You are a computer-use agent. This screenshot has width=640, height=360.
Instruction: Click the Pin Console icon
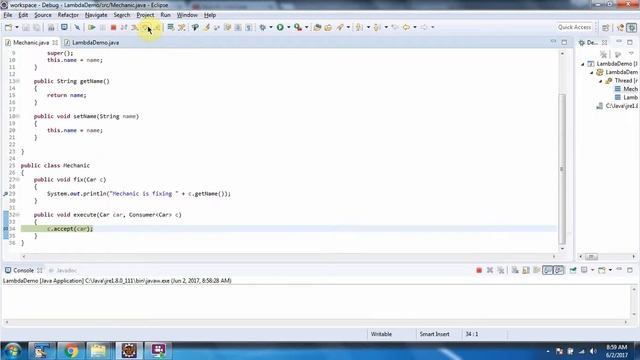point(573,270)
